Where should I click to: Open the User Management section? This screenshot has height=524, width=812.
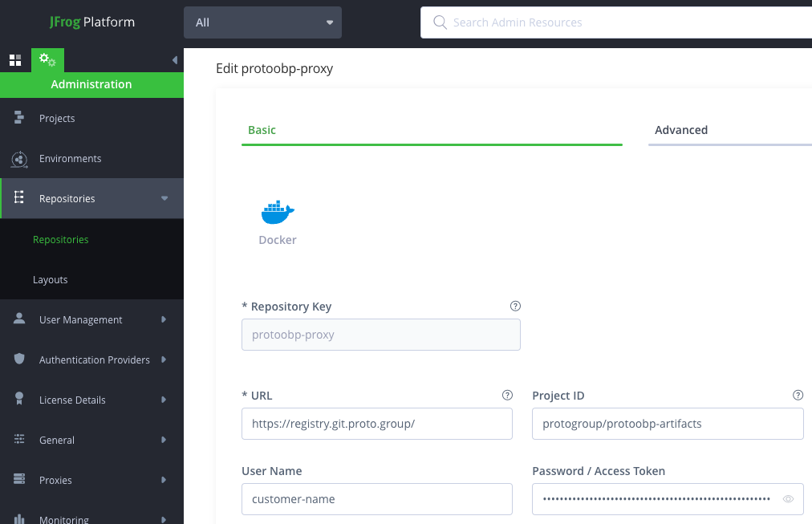tap(91, 319)
